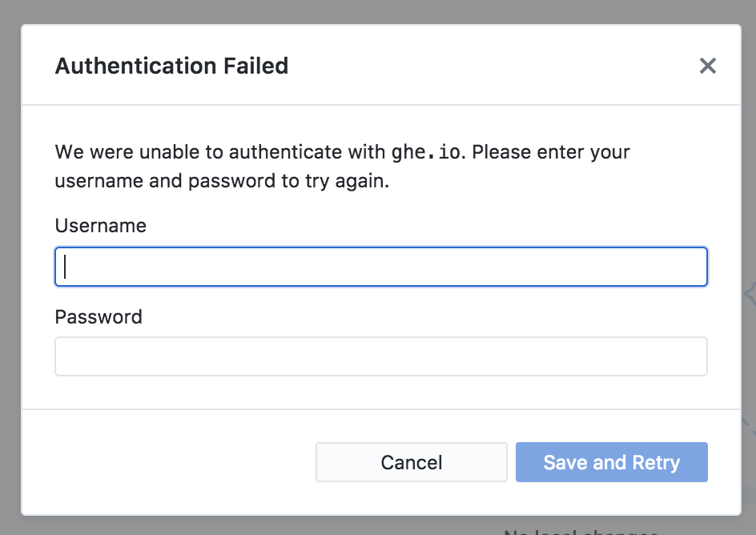
Task: Click the Authentication Failed dialog title
Action: pos(171,66)
